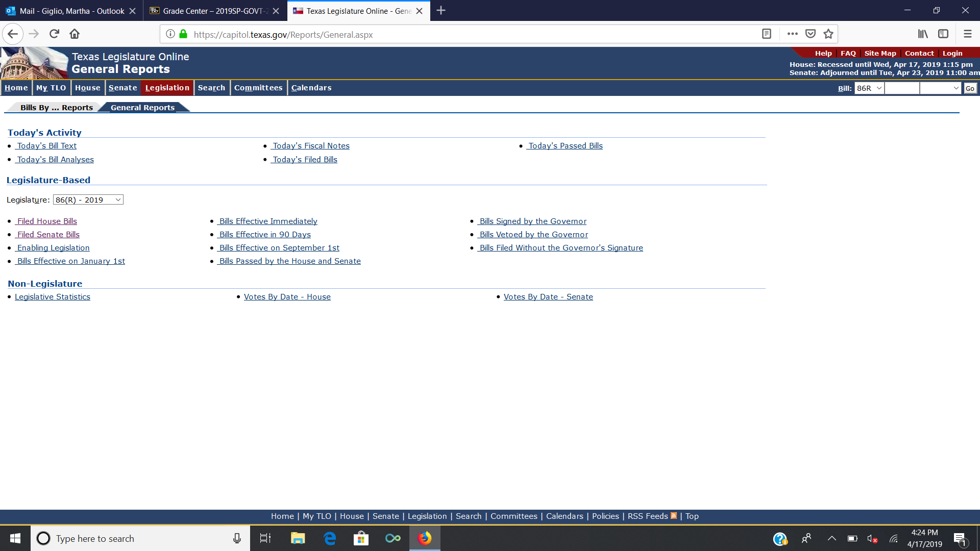Open Today's Fiscal Notes link

pos(311,146)
